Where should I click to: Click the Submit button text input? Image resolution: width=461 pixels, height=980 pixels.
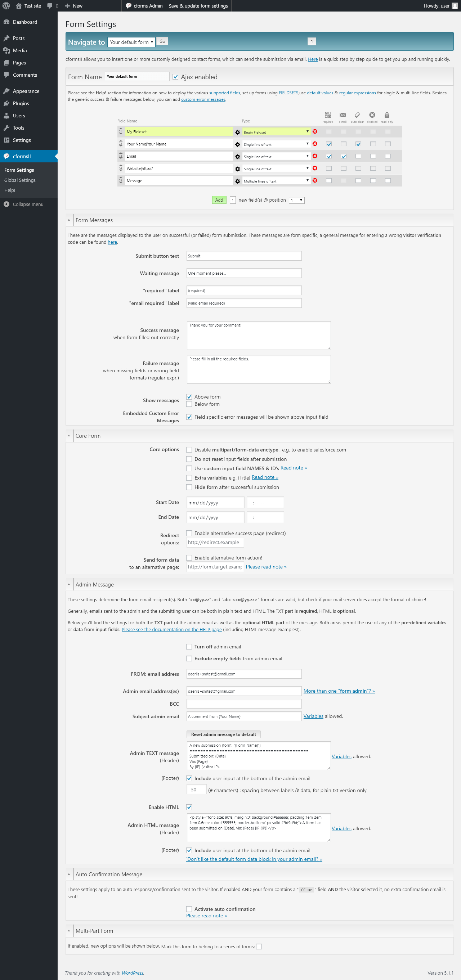point(243,256)
